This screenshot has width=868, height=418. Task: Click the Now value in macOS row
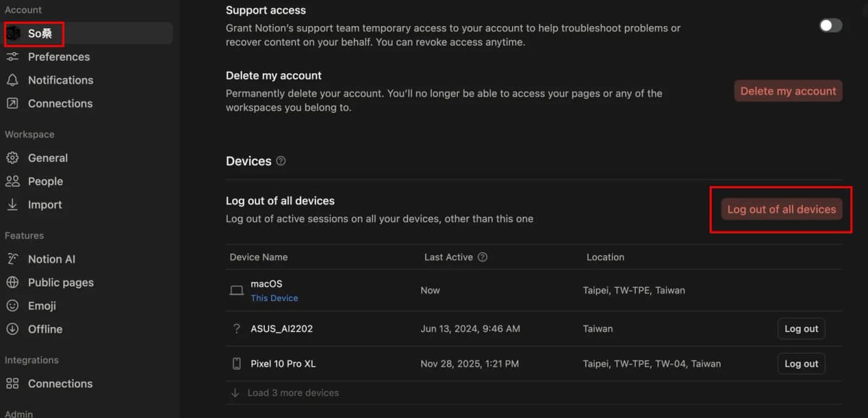pos(430,290)
